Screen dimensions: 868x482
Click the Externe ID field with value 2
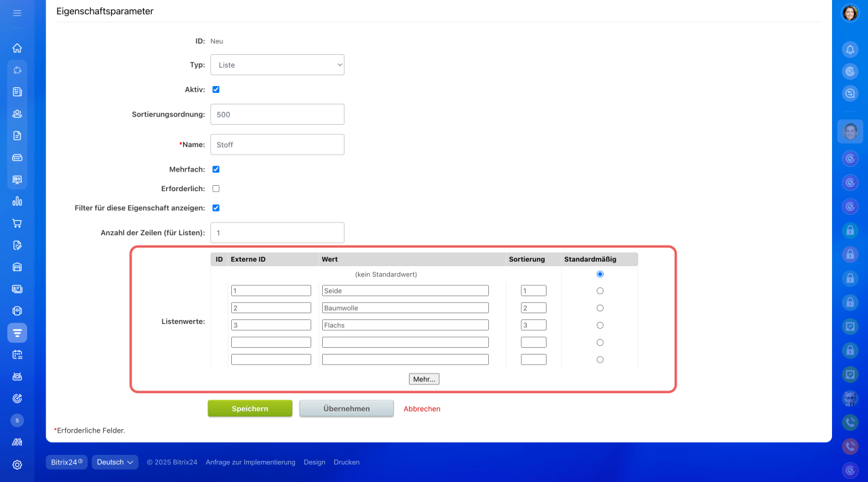click(x=271, y=308)
